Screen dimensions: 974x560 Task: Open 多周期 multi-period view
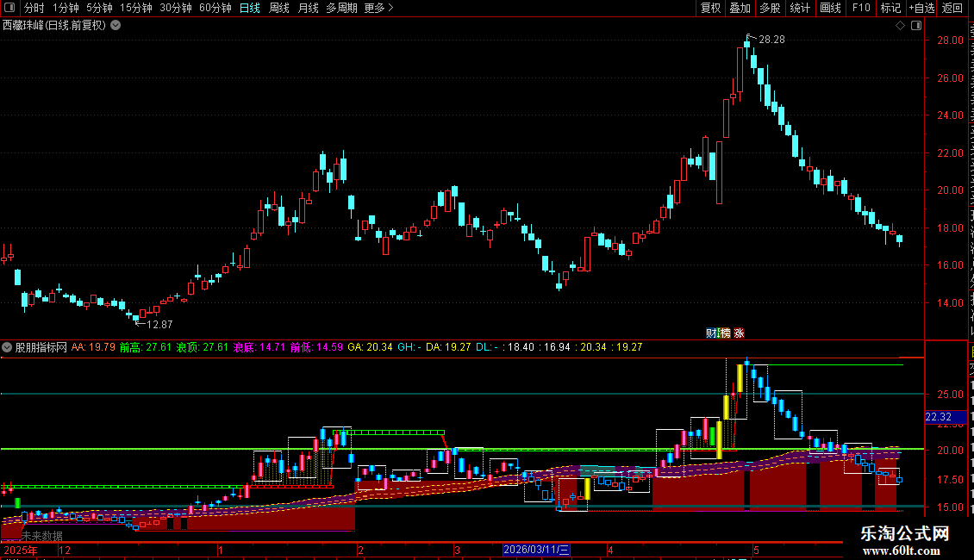[x=341, y=8]
